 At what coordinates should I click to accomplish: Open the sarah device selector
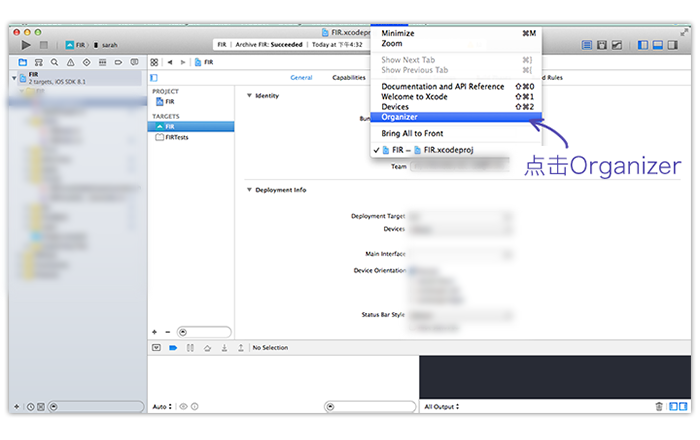coord(106,45)
